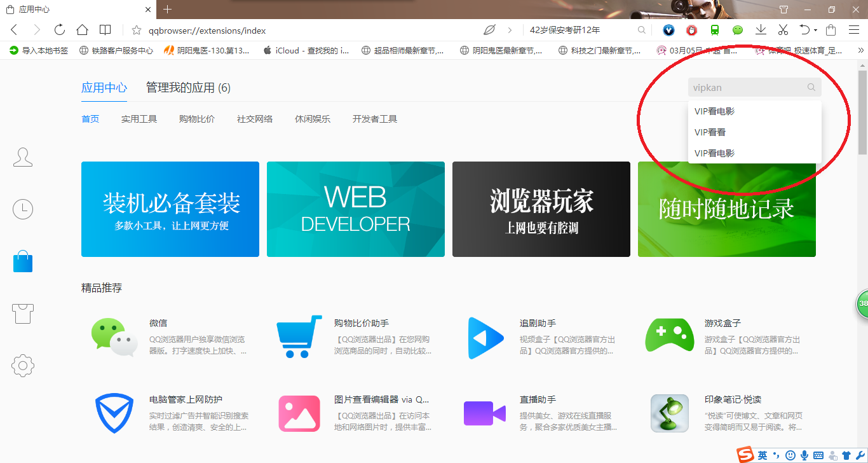The image size is (868, 463).
Task: Open the WEB DEVELOPER banner
Action: point(356,209)
